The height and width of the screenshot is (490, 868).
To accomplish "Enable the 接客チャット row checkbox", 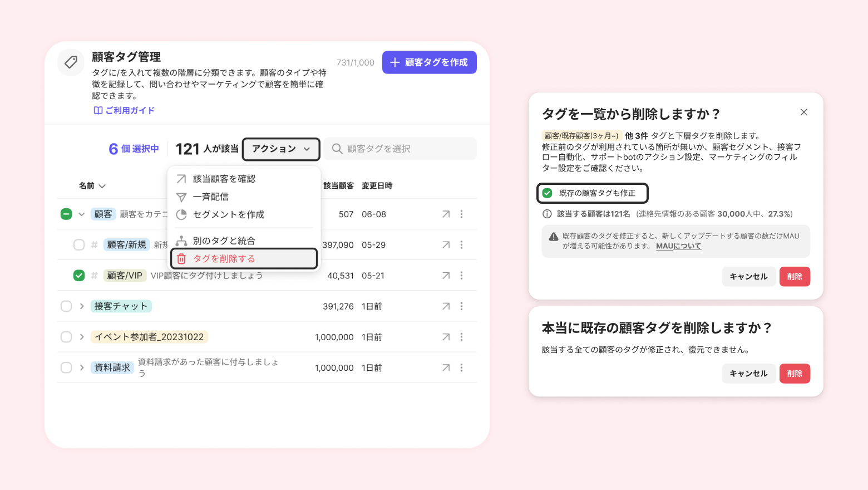I will point(66,306).
